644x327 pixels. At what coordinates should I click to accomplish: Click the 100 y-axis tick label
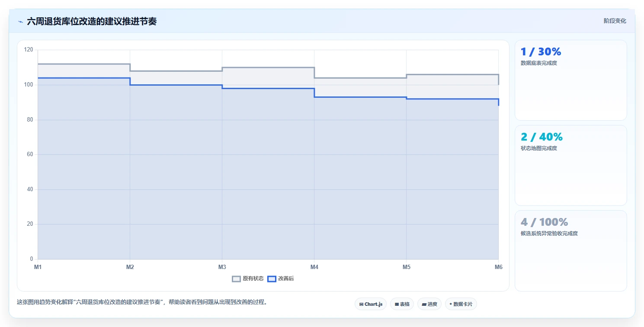(x=29, y=85)
